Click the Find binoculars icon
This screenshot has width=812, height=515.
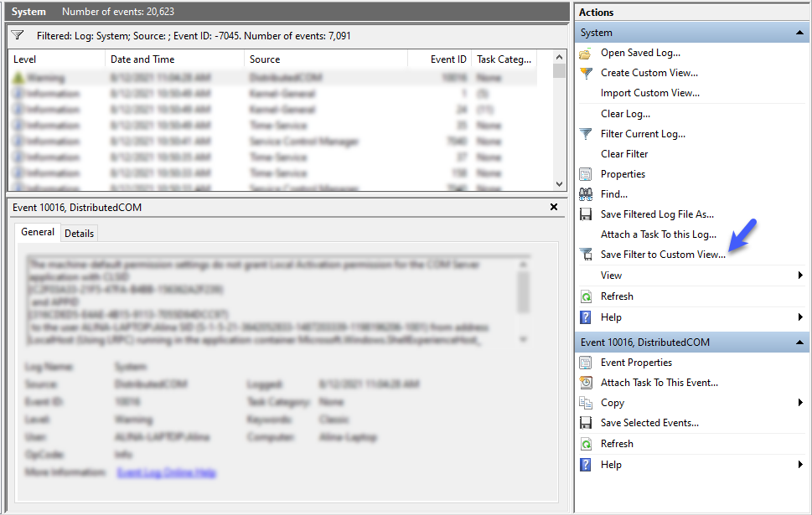point(585,194)
